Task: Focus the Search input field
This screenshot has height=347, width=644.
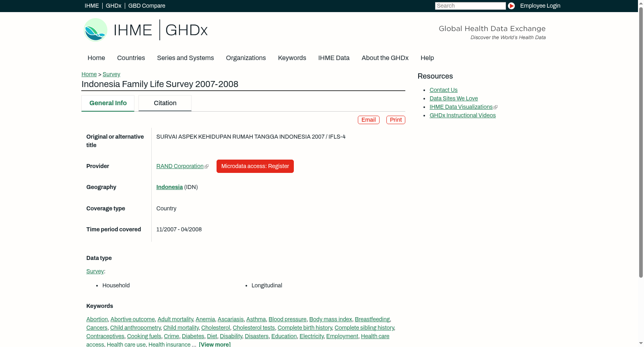Action: (x=470, y=6)
